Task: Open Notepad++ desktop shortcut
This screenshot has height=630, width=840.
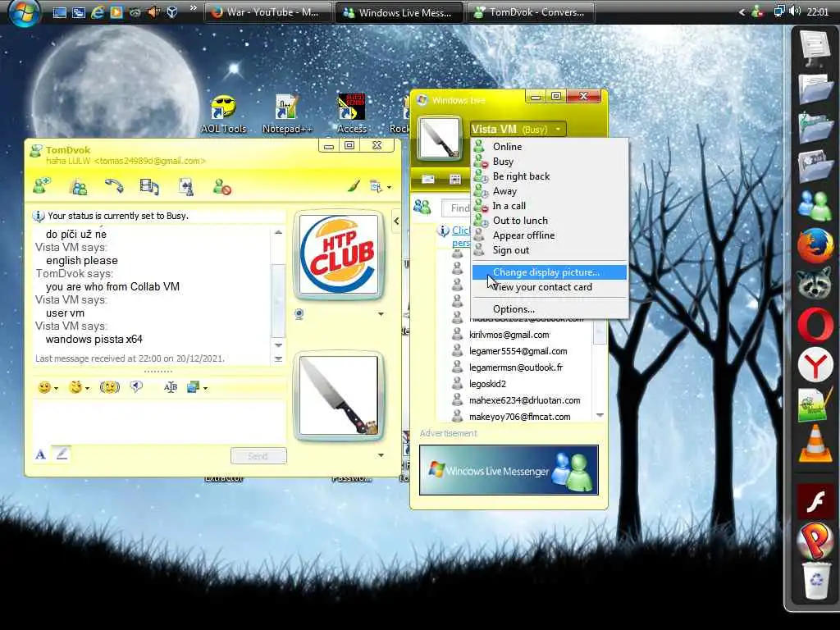Action: click(x=286, y=114)
